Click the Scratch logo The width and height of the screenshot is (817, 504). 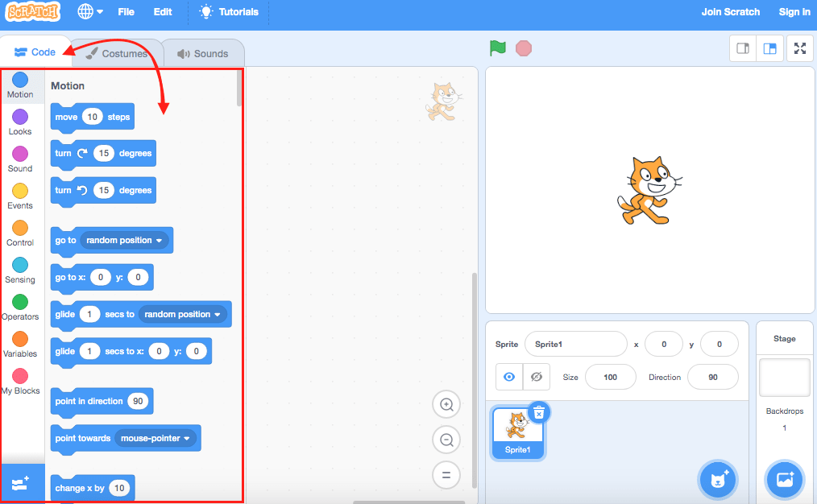pyautogui.click(x=33, y=11)
